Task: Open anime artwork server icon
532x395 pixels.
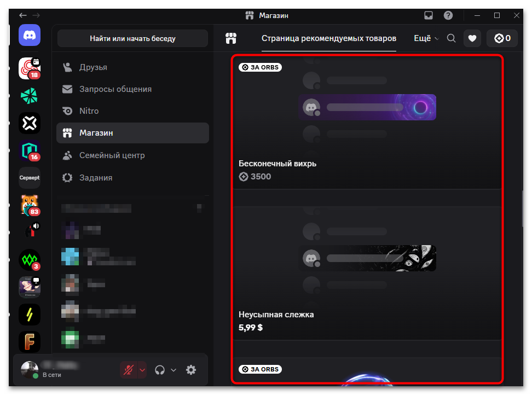Action: (30, 287)
